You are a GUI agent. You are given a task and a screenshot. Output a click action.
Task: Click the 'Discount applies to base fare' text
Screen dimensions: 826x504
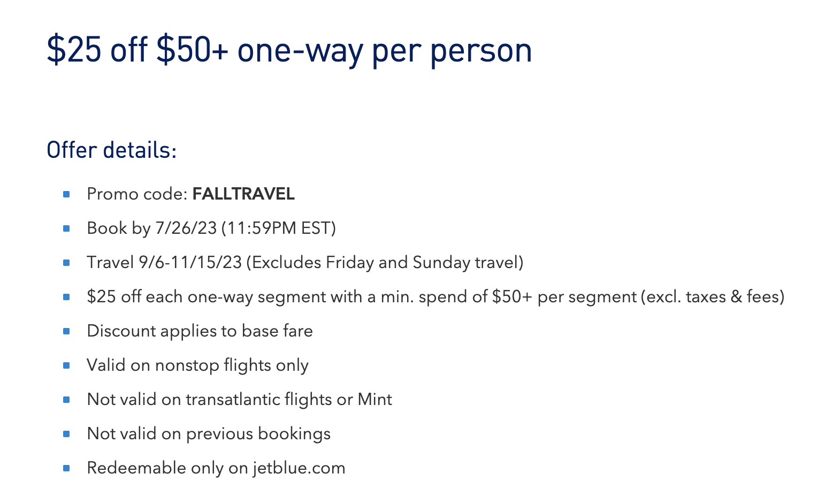200,331
